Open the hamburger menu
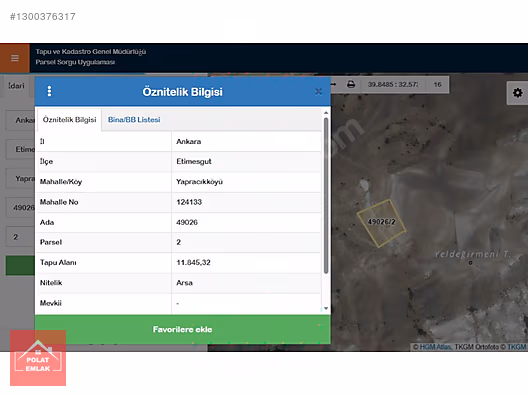 coord(15,58)
